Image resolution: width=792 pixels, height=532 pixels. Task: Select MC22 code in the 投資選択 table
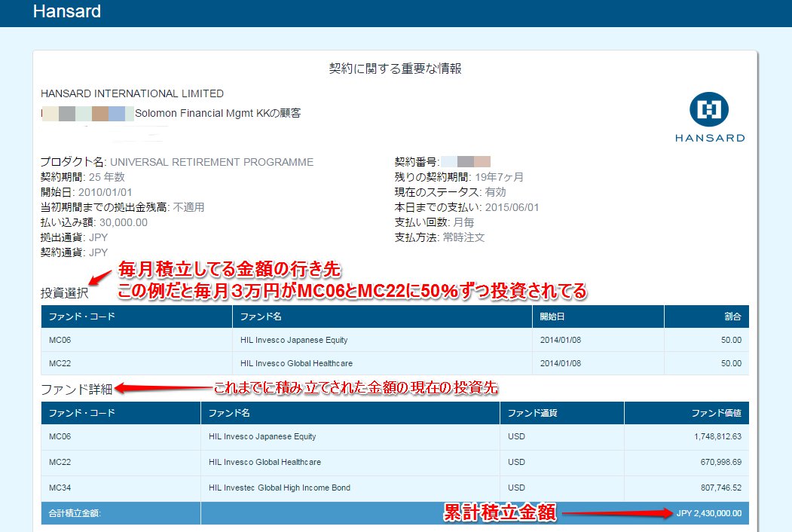pos(60,363)
